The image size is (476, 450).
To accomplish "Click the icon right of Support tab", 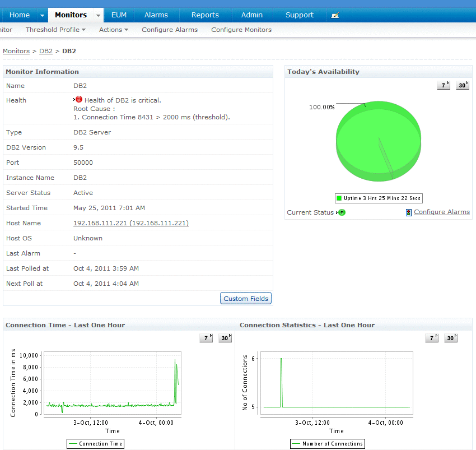I will coord(335,15).
